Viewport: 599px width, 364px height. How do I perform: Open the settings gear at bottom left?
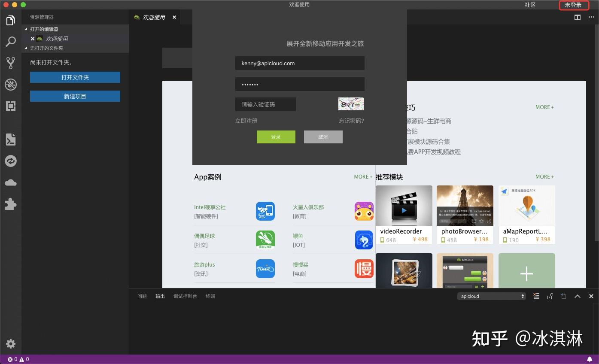coord(11,344)
